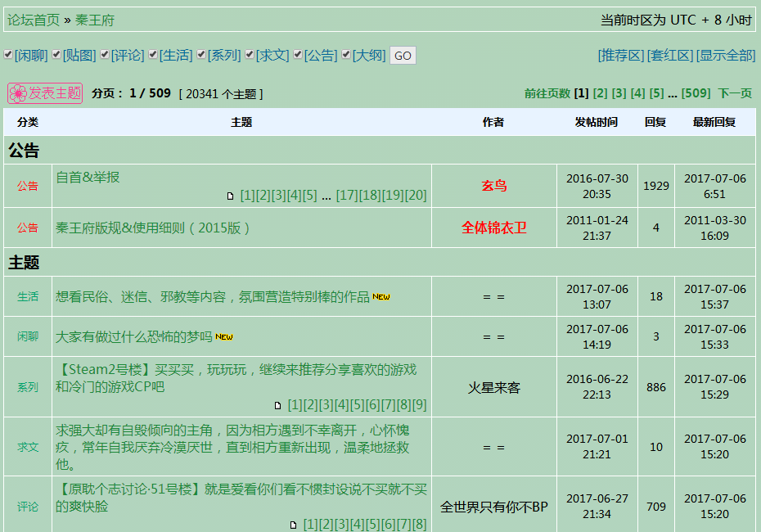Uncheck the 闲聊 category checkbox
Viewport: 761px width, 532px height.
pyautogui.click(x=7, y=54)
